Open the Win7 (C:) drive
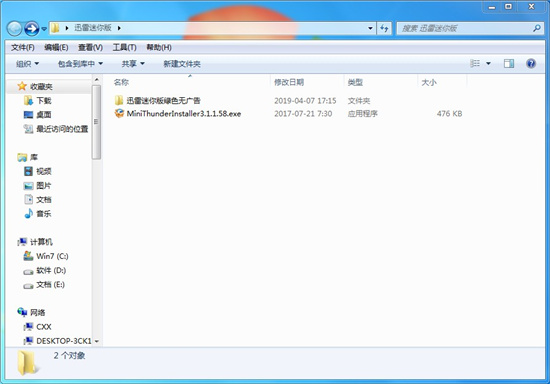550x384 pixels. [52, 256]
